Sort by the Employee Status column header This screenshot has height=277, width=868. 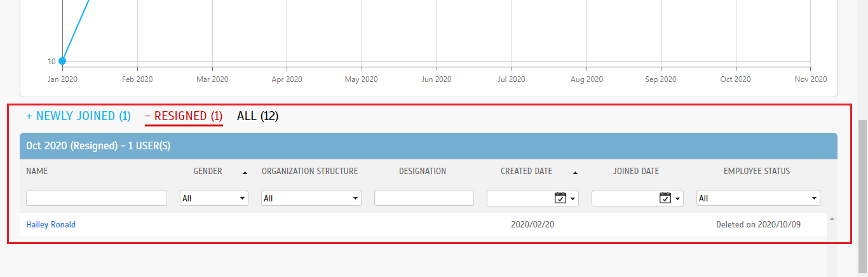coord(756,171)
